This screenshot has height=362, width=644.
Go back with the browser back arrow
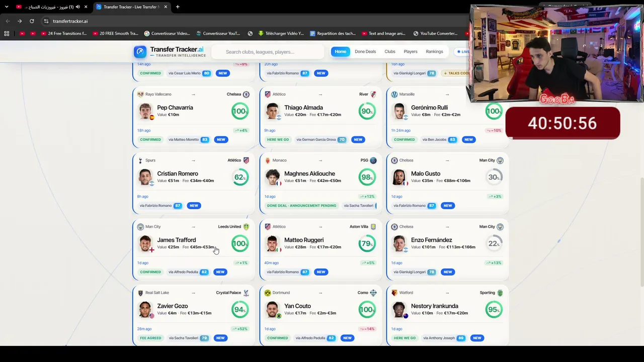tap(8, 21)
